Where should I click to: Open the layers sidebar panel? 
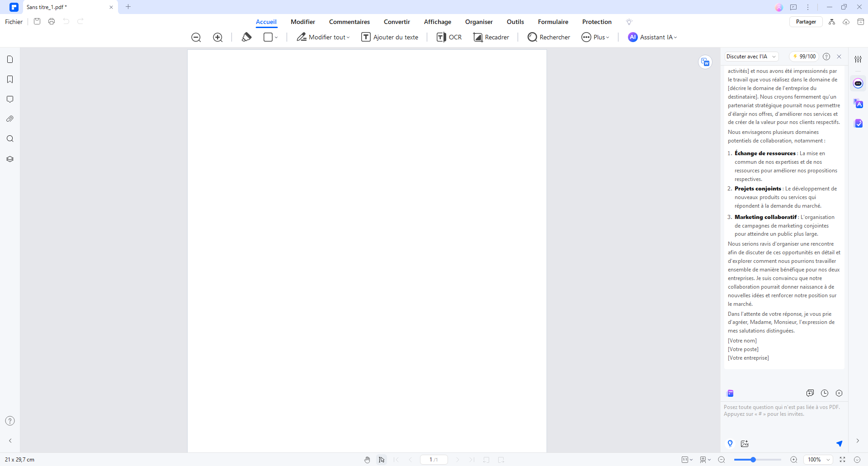tap(10, 159)
